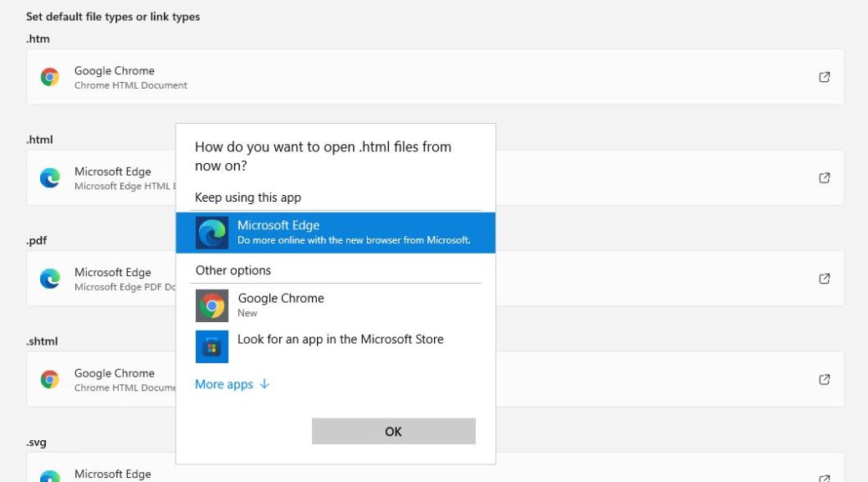Click the '.htm' file type label

38,38
